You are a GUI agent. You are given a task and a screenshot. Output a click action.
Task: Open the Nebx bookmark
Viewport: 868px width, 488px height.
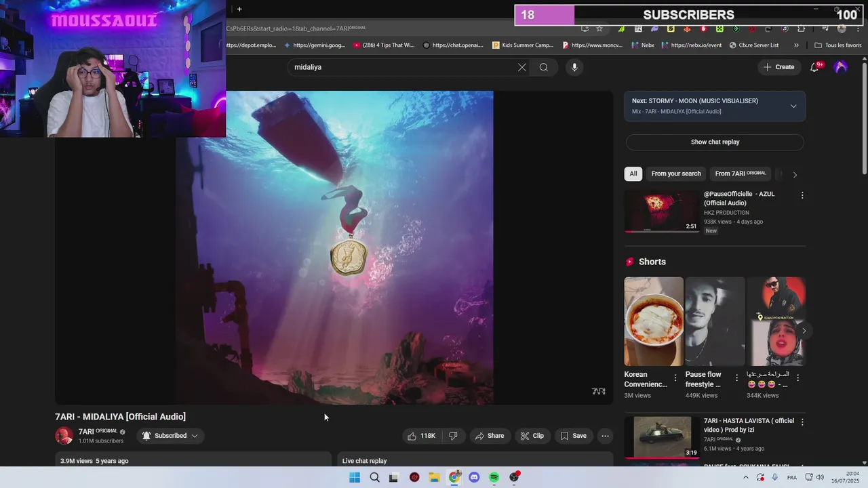pos(643,45)
